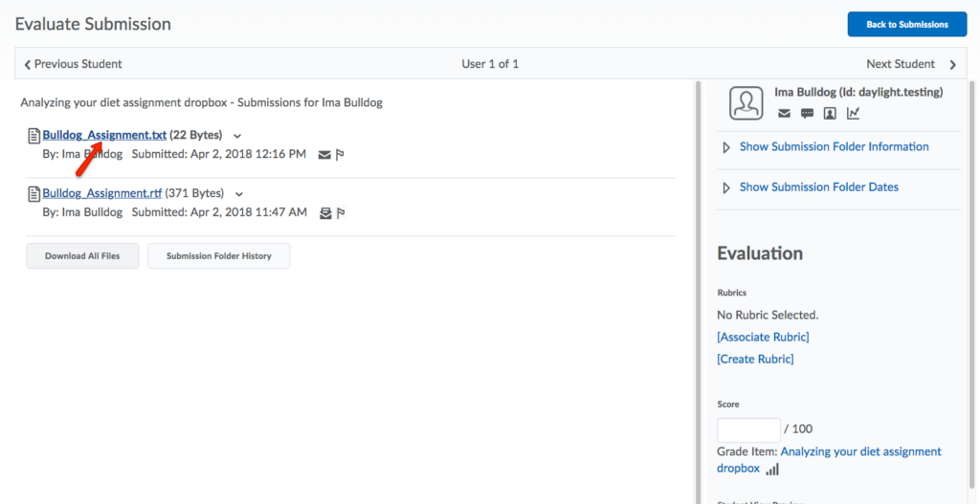Toggle the flag on the Bulldog_Assignment.txt submission

340,155
